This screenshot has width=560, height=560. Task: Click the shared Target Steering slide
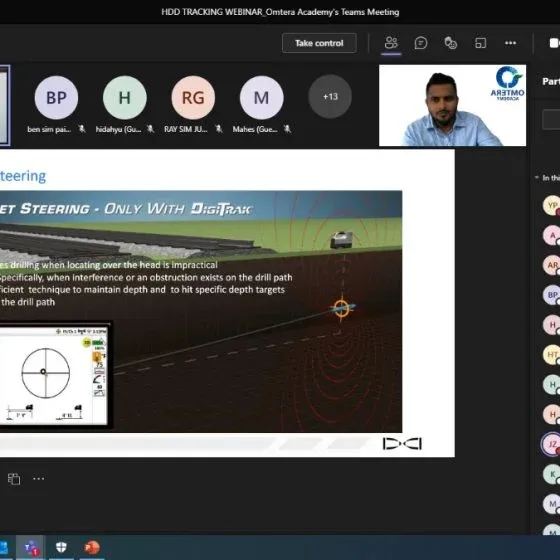click(227, 303)
